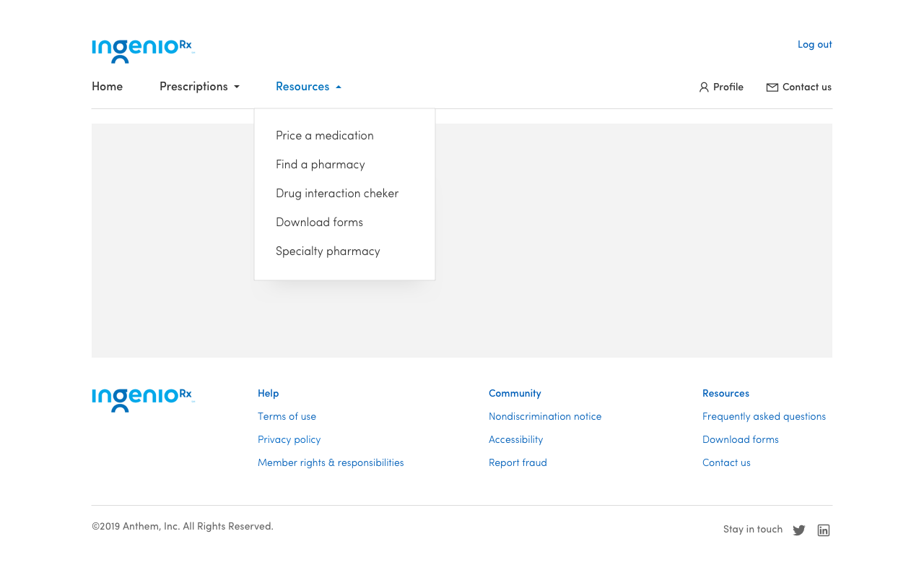Open Specialty pharmacy menu item
This screenshot has height=578, width=924.
click(328, 251)
